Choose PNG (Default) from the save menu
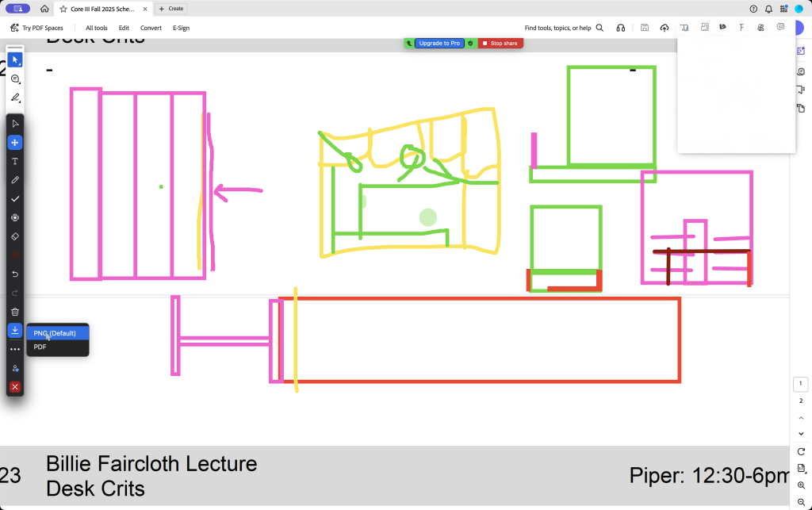This screenshot has width=812, height=510. [x=55, y=333]
